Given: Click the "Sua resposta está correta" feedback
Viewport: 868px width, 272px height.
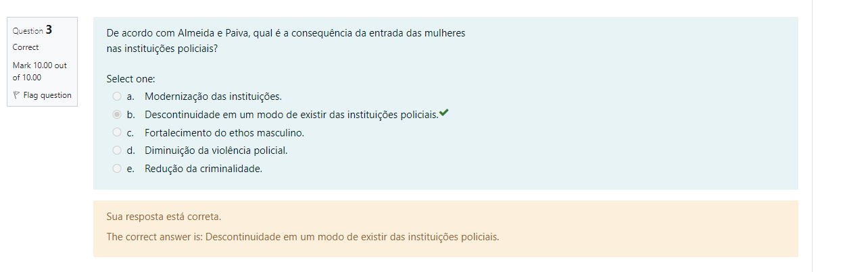Looking at the screenshot, I should click(x=164, y=217).
